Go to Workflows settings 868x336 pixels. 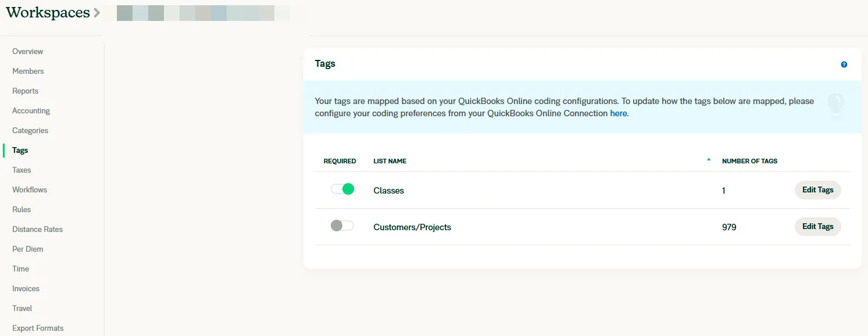(x=30, y=190)
